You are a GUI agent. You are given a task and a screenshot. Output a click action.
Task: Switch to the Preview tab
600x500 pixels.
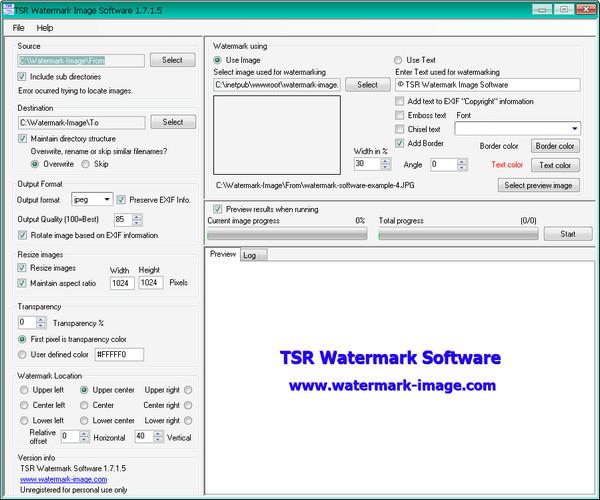click(x=223, y=254)
